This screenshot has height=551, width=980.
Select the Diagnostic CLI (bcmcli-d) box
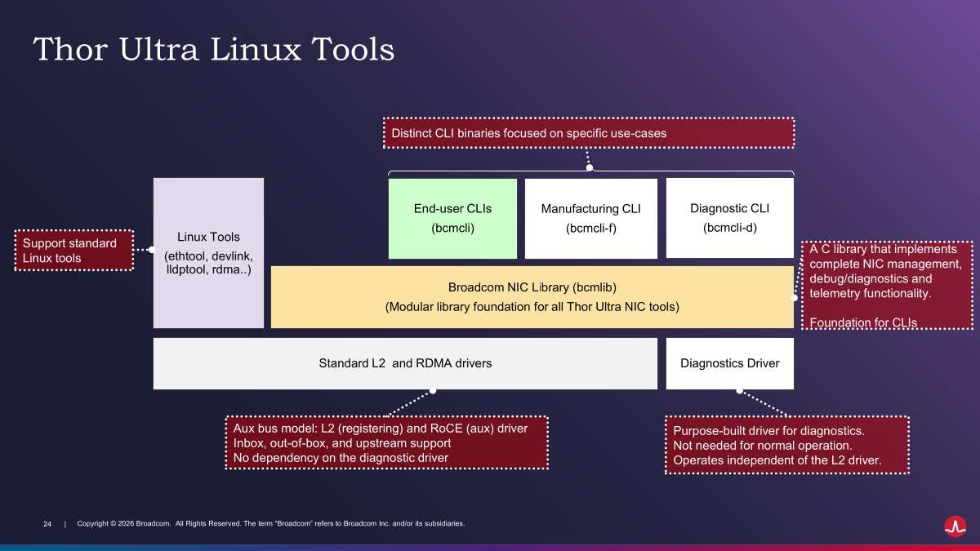(730, 217)
